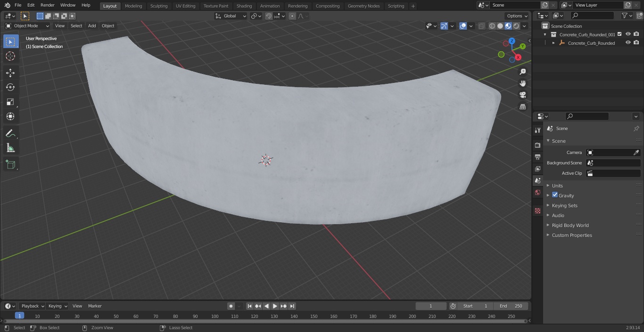Switch to the UV Editing workspace tab
Screen dimensions: 644x332
click(185, 6)
